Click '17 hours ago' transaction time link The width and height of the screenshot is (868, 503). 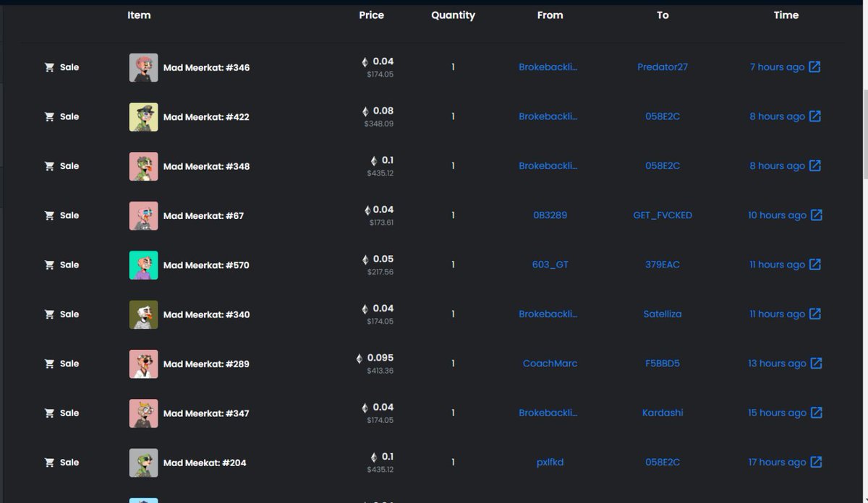777,462
